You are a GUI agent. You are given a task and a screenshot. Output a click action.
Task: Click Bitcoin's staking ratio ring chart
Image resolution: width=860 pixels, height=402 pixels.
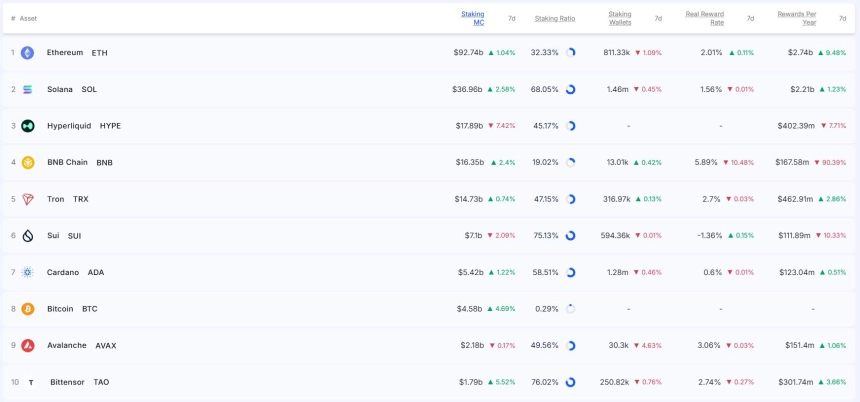tap(570, 309)
